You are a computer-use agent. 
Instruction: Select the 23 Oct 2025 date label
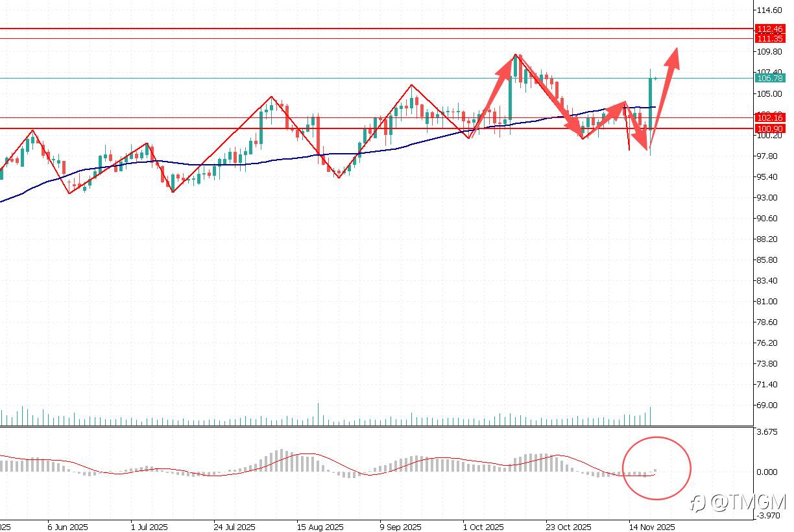(x=569, y=527)
